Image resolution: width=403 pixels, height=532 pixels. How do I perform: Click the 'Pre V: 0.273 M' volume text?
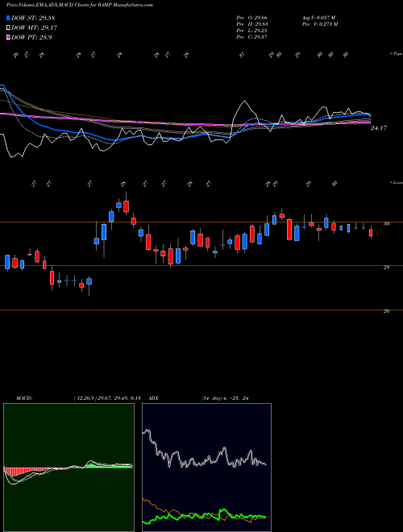coord(319,24)
